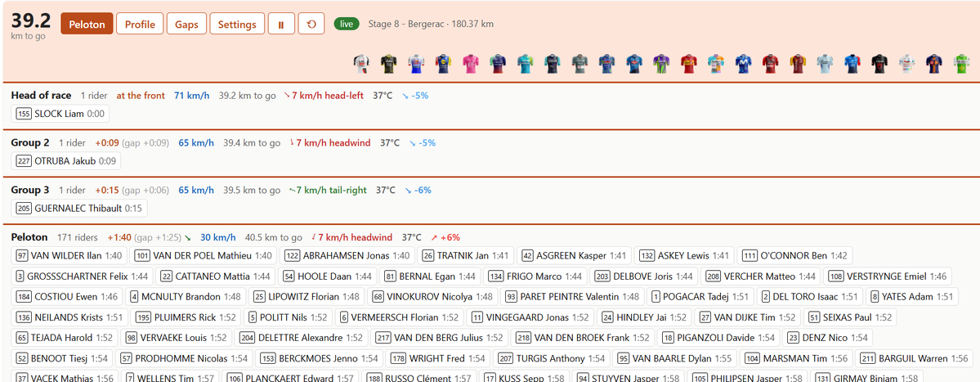
Task: Select rider 42 ASGREEN Kasper
Action: click(x=574, y=256)
